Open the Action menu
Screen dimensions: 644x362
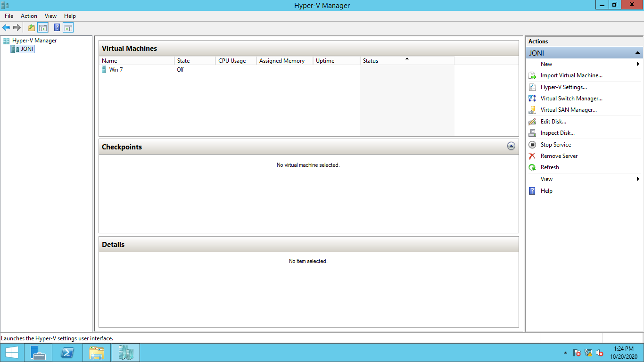29,16
